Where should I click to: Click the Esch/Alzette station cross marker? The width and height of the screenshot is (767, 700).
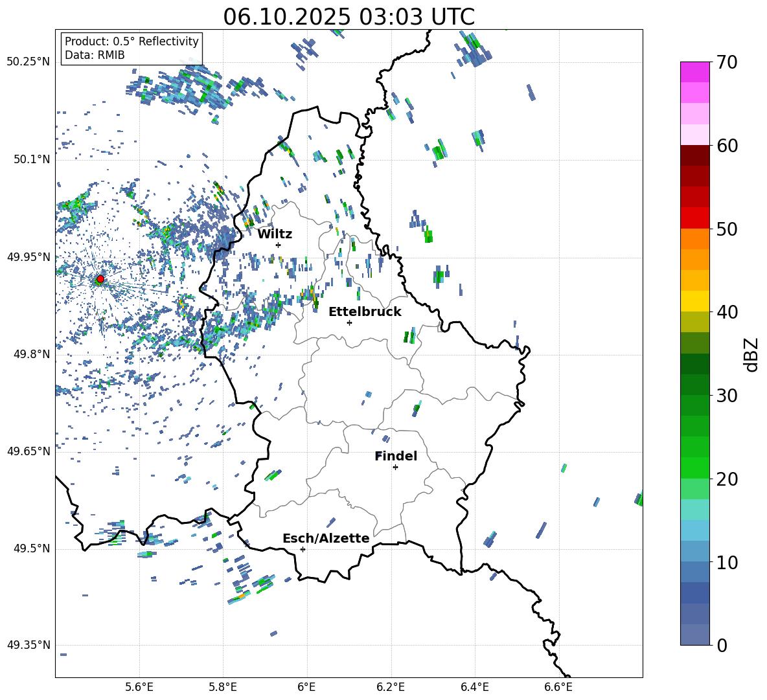point(303,549)
